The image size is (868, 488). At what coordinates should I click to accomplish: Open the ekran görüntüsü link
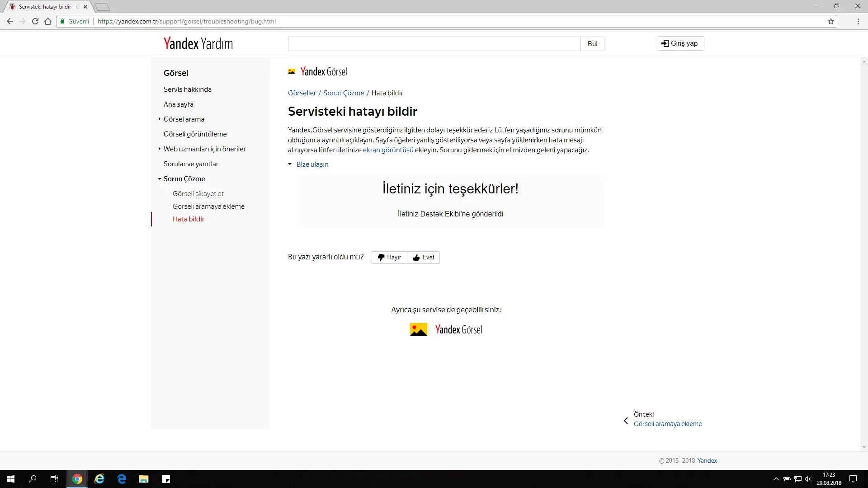click(388, 150)
